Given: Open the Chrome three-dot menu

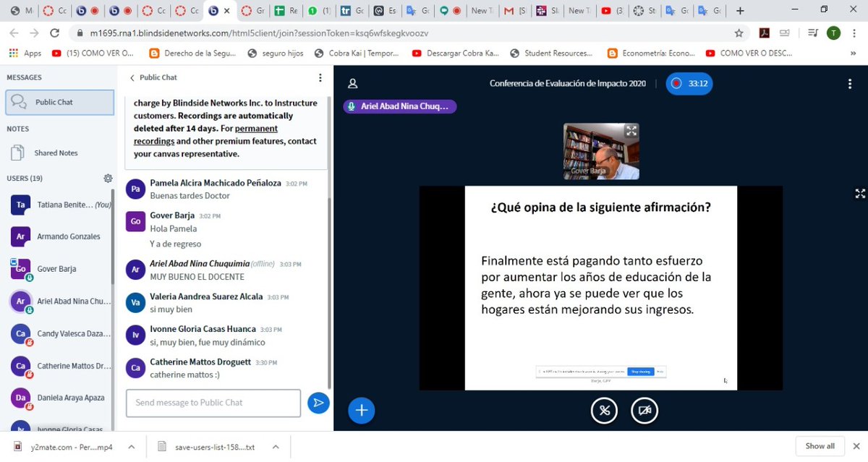Looking at the screenshot, I should pos(854,33).
